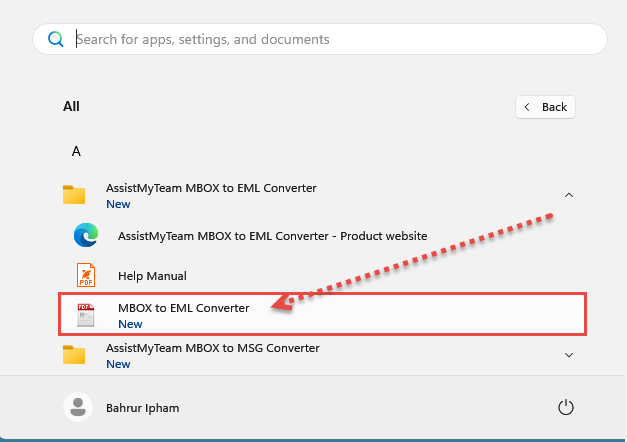Click the MBOX to MSG Converter folder icon
This screenshot has width=627, height=442.
click(74, 355)
